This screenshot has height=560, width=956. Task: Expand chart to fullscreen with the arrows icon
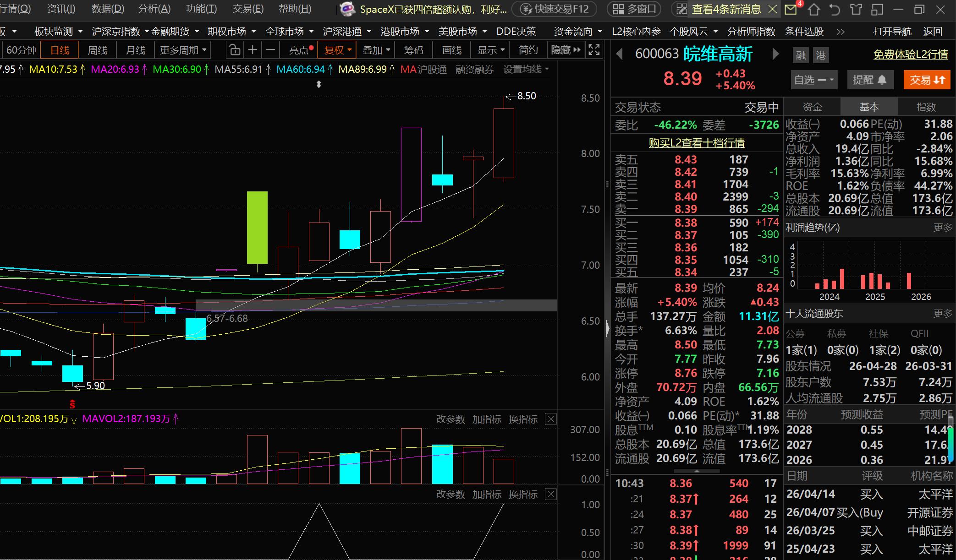coord(594,50)
